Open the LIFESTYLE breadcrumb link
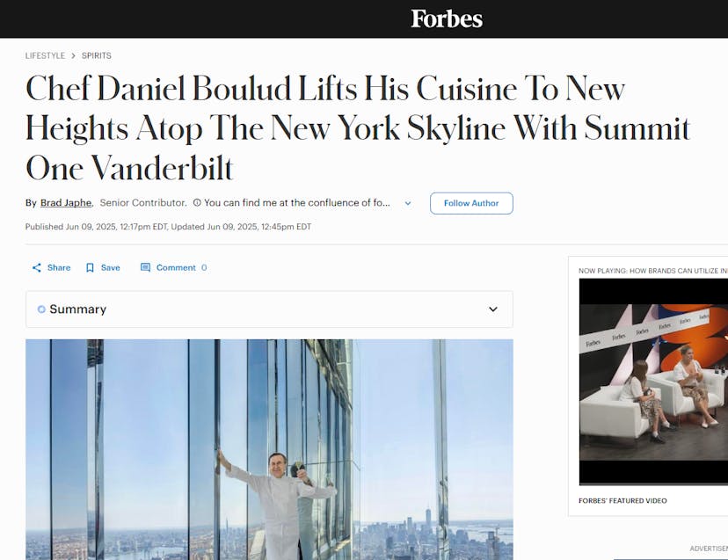 tap(45, 55)
